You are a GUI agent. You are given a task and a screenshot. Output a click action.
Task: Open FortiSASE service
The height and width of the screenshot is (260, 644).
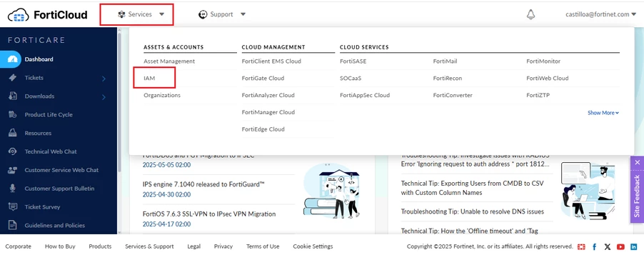click(353, 61)
